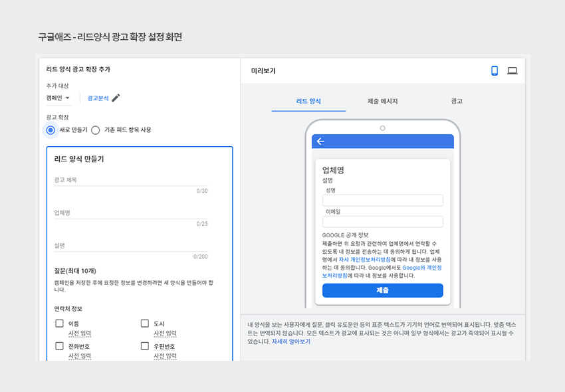The height and width of the screenshot is (392, 565).
Task: Click 사전 입력 under 도시
Action: click(165, 334)
